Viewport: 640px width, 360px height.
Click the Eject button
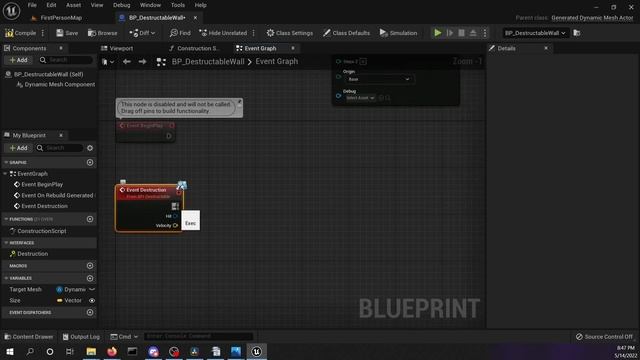(x=473, y=33)
